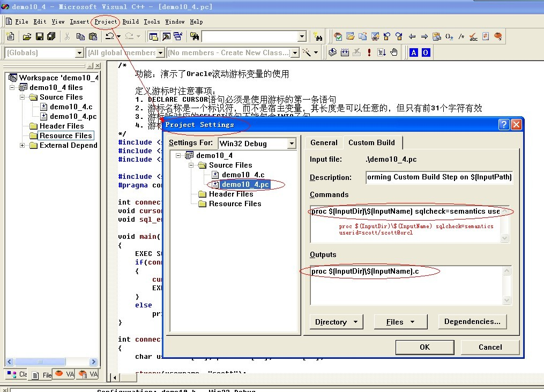
Task: Click the blue 'O' toolbar icon
Action: [426, 52]
